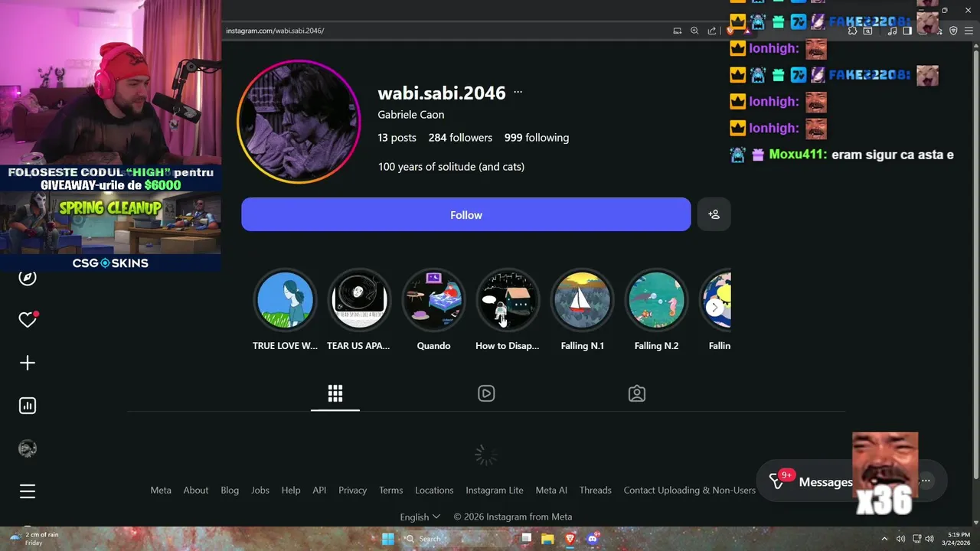Open the Falling N.2 highlight

pyautogui.click(x=656, y=309)
